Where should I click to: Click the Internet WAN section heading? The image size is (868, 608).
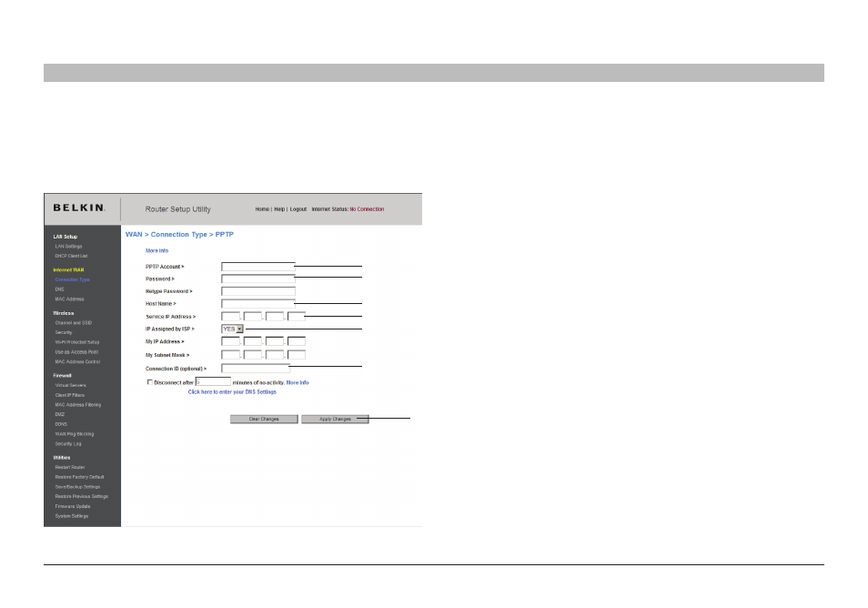coord(68,270)
